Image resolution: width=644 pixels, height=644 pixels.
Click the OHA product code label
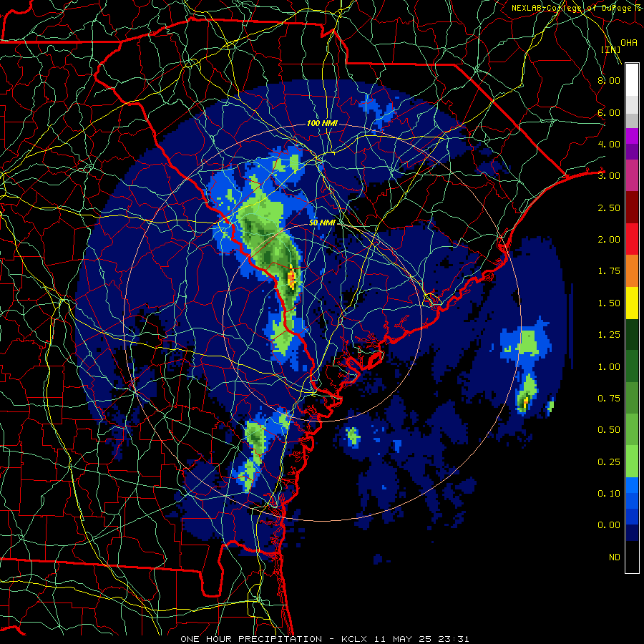[629, 43]
